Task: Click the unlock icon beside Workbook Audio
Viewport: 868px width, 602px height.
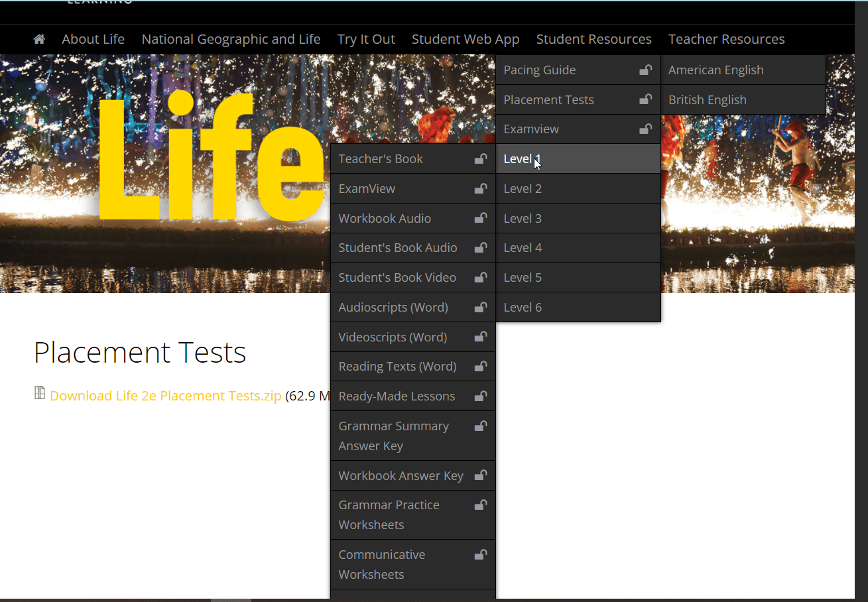Action: (479, 218)
